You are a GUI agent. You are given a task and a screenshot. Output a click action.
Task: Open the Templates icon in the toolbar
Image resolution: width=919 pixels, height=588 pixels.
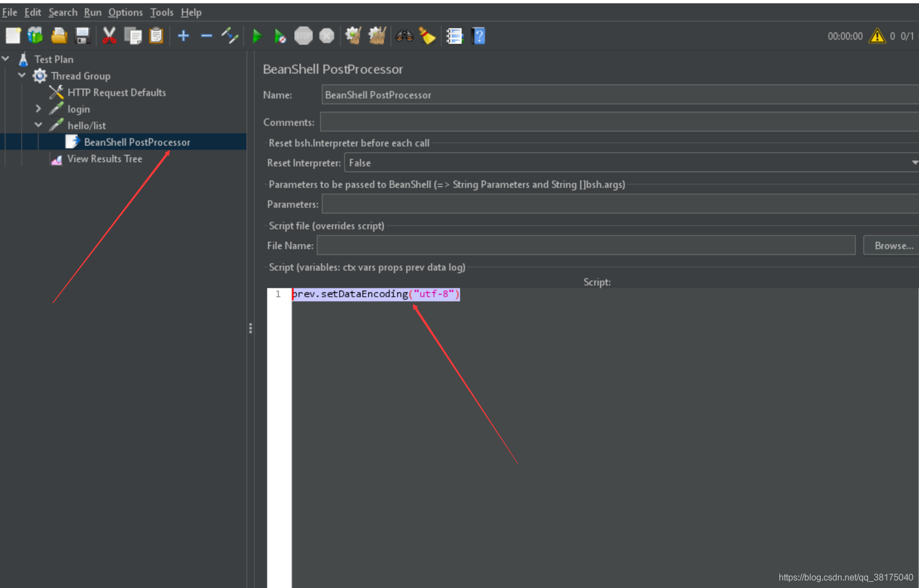(x=35, y=36)
